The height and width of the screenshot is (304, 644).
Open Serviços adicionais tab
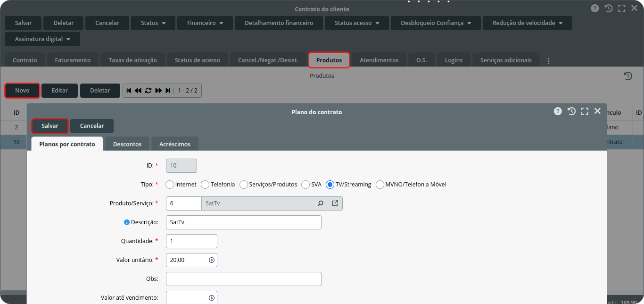[x=506, y=60]
